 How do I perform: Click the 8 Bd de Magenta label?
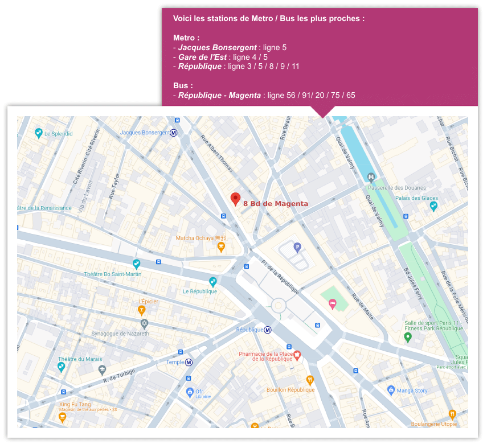(276, 204)
